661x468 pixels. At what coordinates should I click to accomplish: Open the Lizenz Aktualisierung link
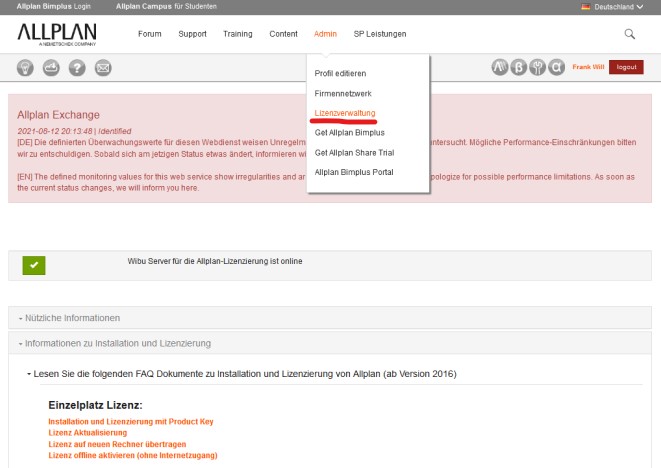click(94, 433)
